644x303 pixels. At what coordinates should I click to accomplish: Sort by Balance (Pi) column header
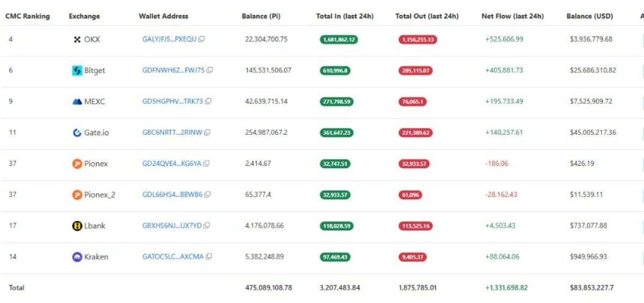pyautogui.click(x=262, y=16)
